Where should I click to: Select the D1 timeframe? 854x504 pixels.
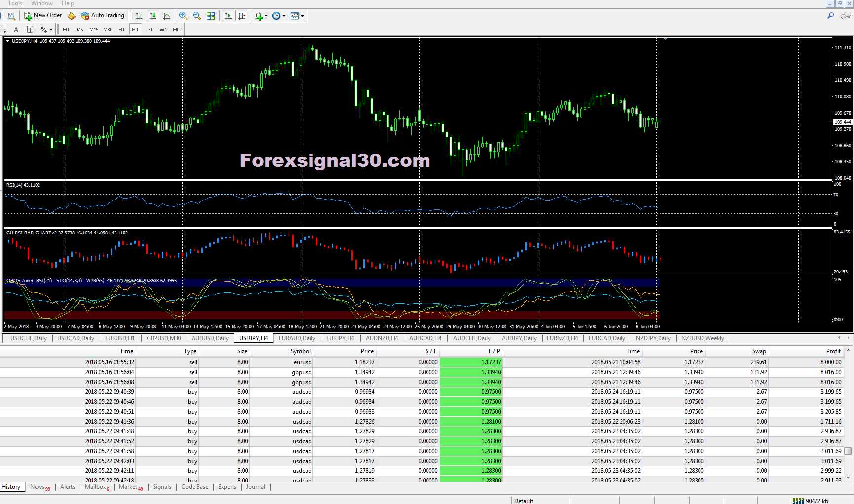(149, 30)
